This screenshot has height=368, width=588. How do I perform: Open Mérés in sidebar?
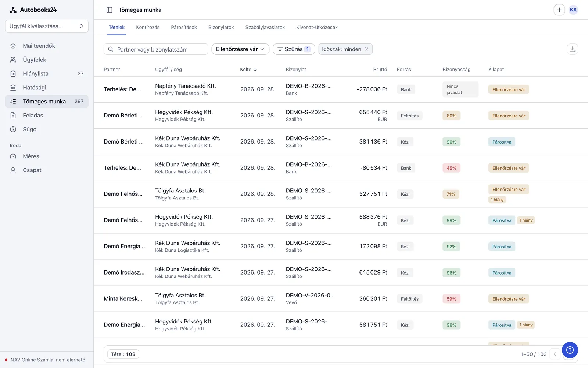[47, 156]
